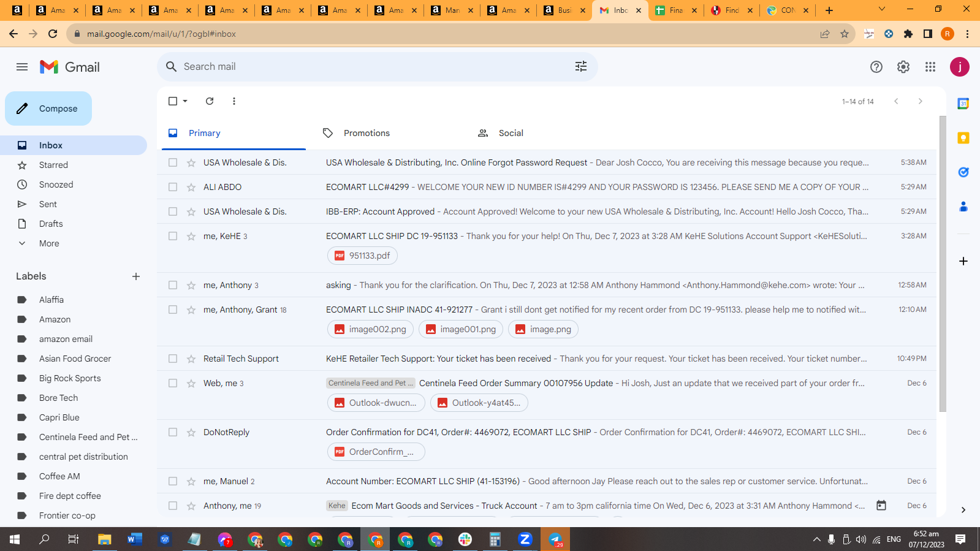Open the OrderConfirm PDF attachment
This screenshot has height=551, width=980.
376,452
